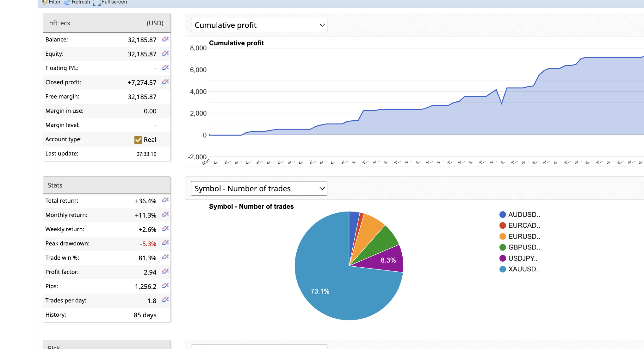Click Refresh in the top toolbar
Screen dimensions: 644x349
pos(77,2)
